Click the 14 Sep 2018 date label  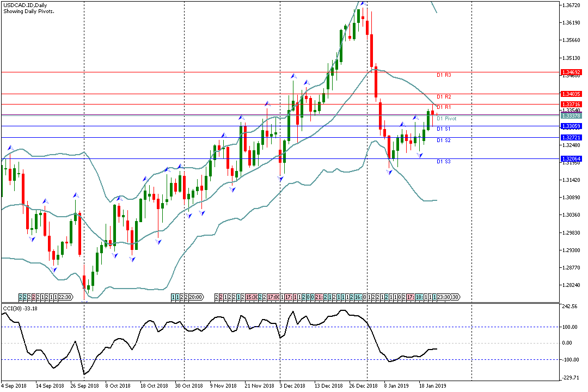[50, 386]
